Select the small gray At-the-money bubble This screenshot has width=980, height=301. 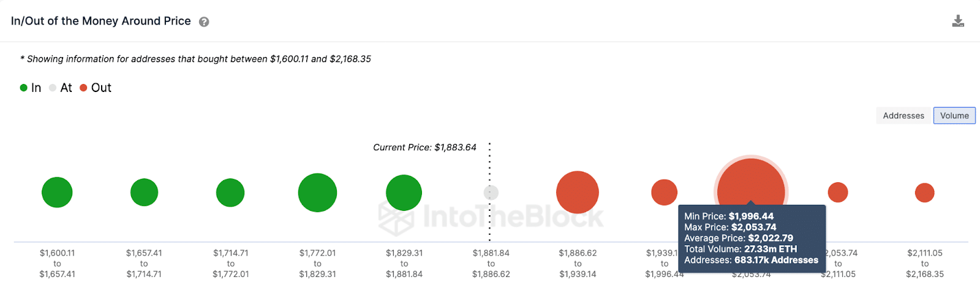(x=491, y=192)
